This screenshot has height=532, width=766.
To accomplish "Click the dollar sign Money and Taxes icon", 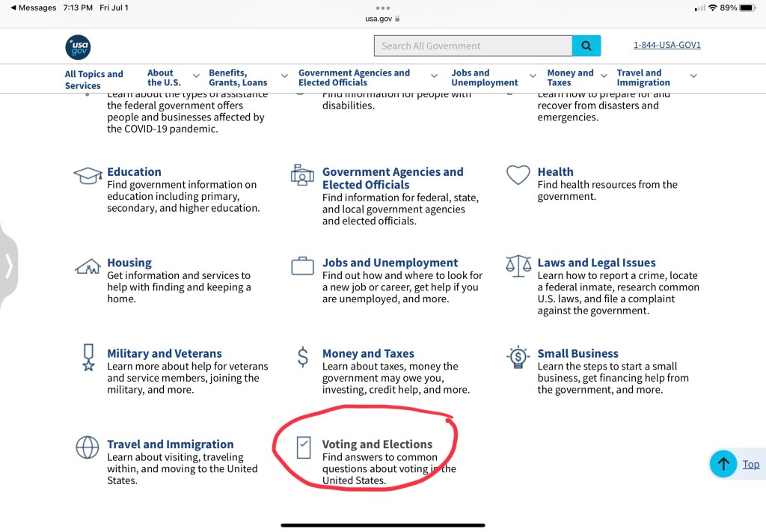I will click(302, 357).
